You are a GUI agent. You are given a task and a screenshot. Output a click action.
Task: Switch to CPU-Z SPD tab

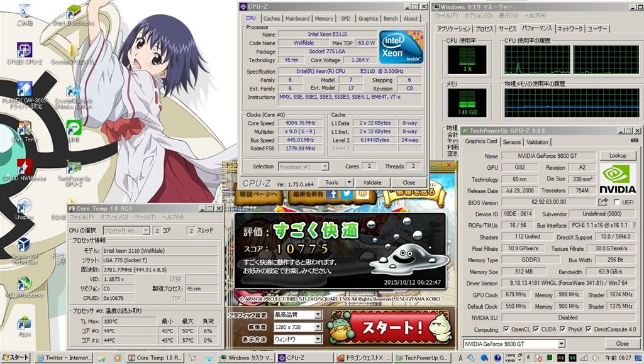[346, 18]
